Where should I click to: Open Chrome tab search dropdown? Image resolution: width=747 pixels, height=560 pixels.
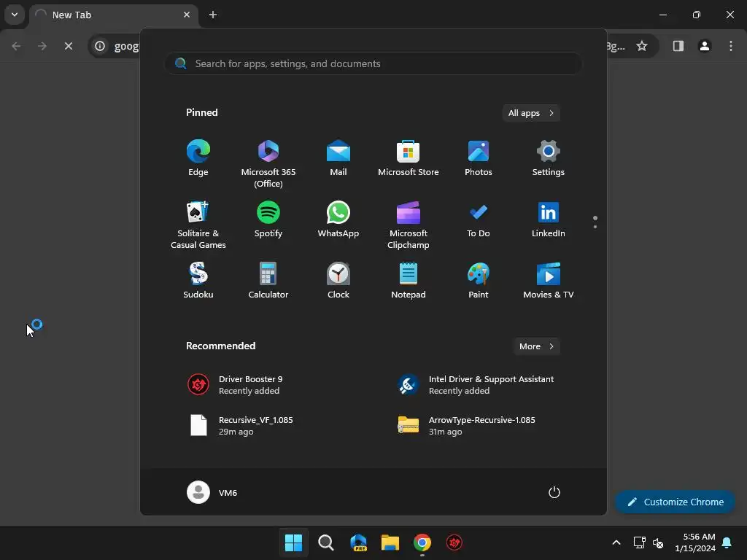click(15, 15)
